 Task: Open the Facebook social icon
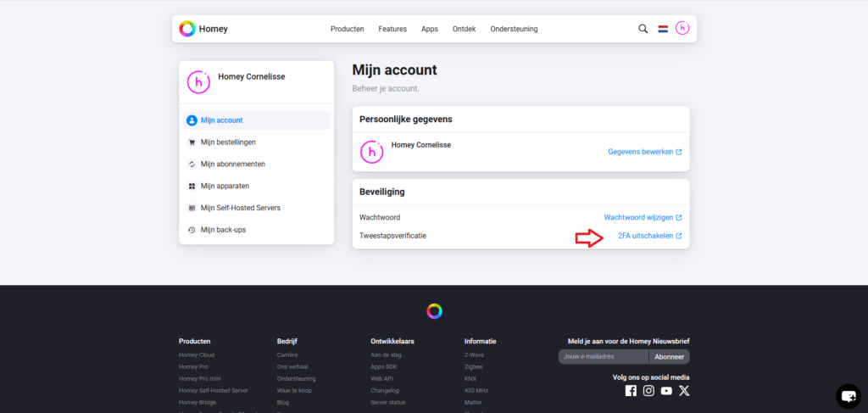[x=631, y=391]
